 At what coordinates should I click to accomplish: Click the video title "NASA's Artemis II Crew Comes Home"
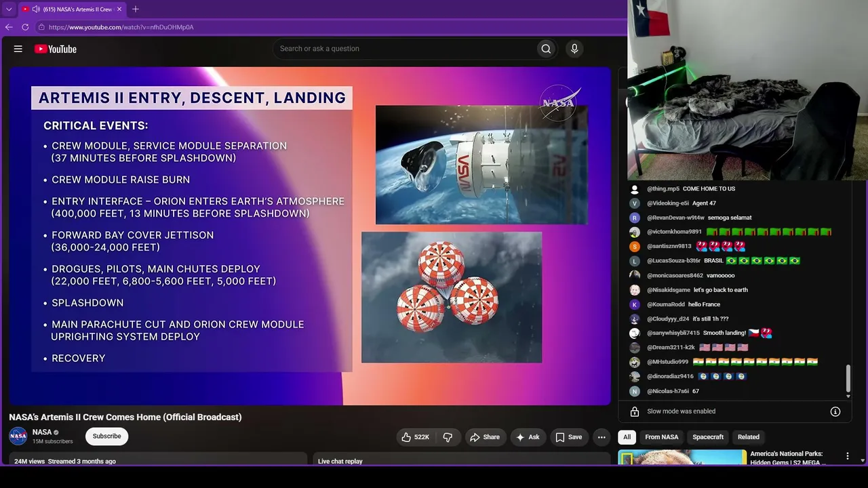click(x=125, y=417)
